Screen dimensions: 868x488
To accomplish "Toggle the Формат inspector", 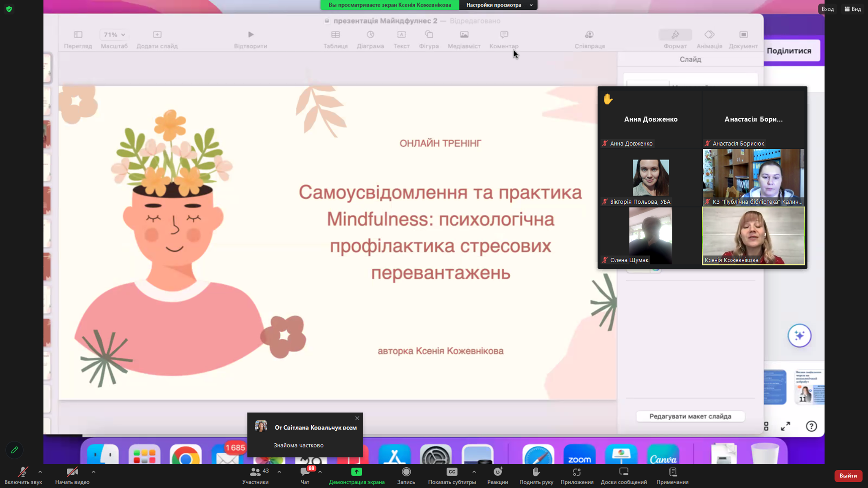I will pyautogui.click(x=675, y=39).
